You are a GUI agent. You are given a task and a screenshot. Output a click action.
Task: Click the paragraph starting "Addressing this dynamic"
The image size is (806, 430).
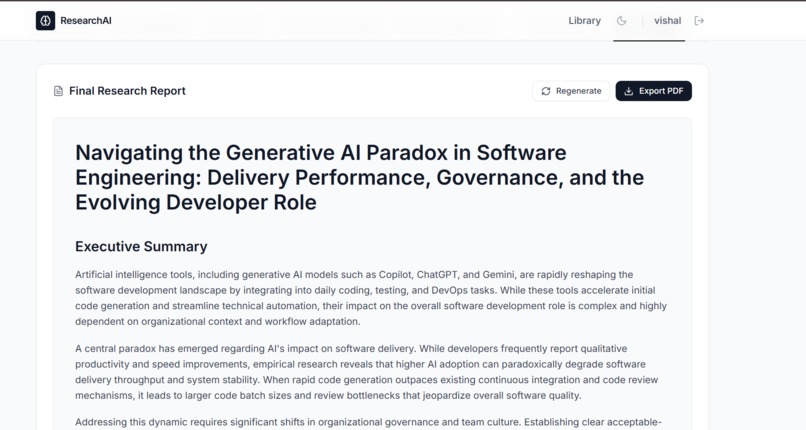click(368, 422)
